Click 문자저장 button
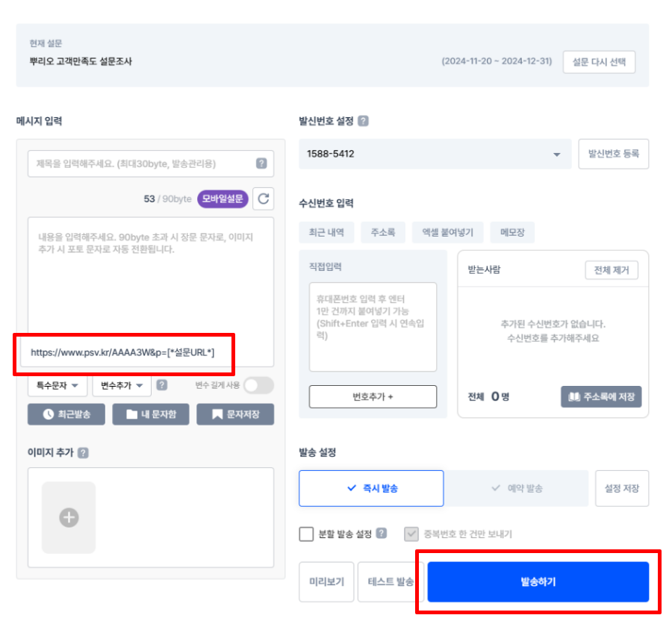 pyautogui.click(x=235, y=414)
